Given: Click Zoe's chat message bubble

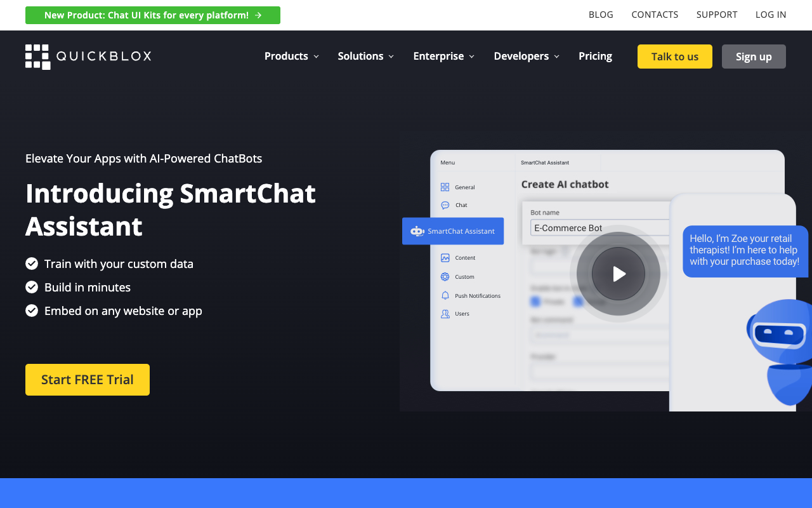Looking at the screenshot, I should 745,251.
